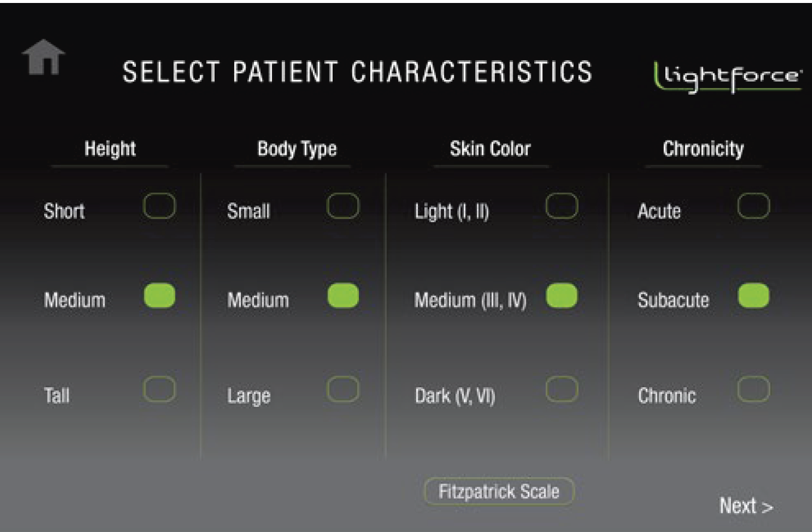Click the Skin Color column header

click(x=490, y=149)
